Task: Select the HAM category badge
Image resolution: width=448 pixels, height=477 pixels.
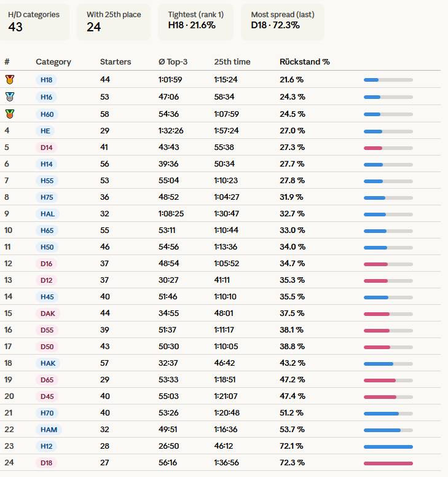Action: (49, 430)
